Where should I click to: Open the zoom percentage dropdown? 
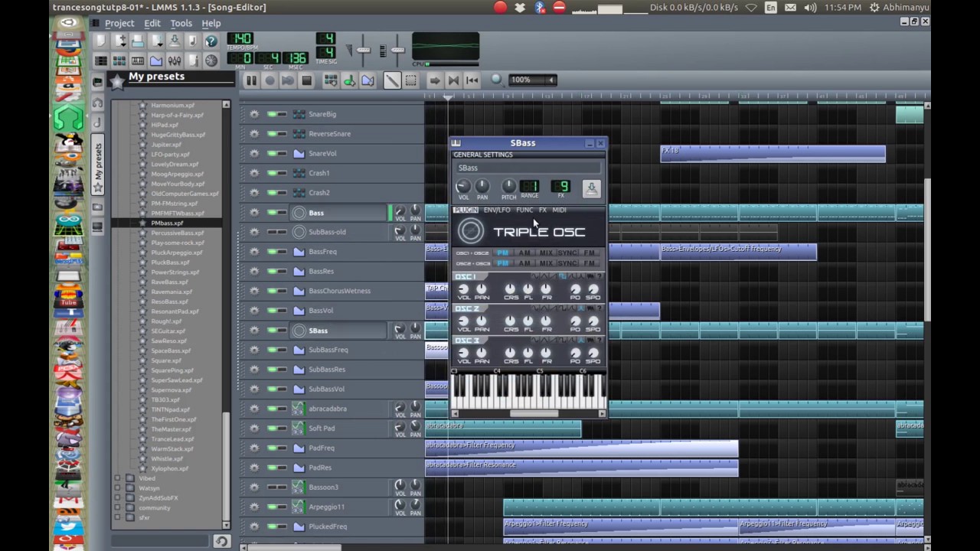tap(533, 80)
